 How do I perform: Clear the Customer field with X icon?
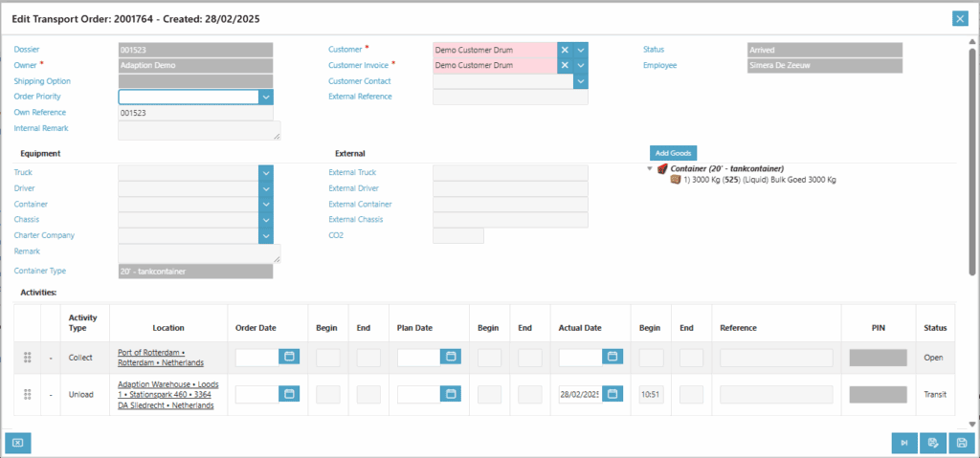(x=565, y=50)
